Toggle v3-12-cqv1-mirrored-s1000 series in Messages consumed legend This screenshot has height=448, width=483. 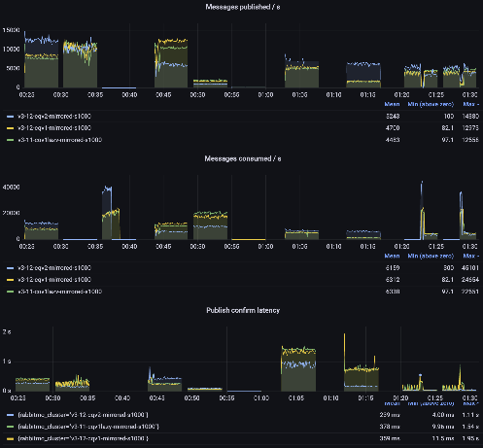(54, 280)
